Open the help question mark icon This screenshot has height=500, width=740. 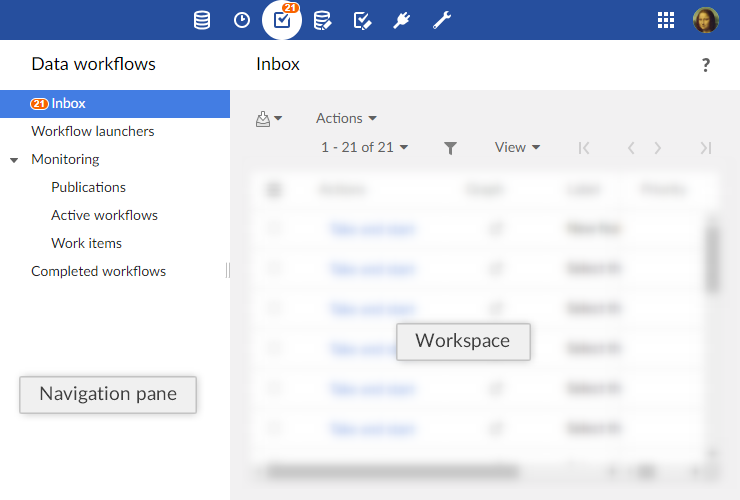pyautogui.click(x=706, y=65)
